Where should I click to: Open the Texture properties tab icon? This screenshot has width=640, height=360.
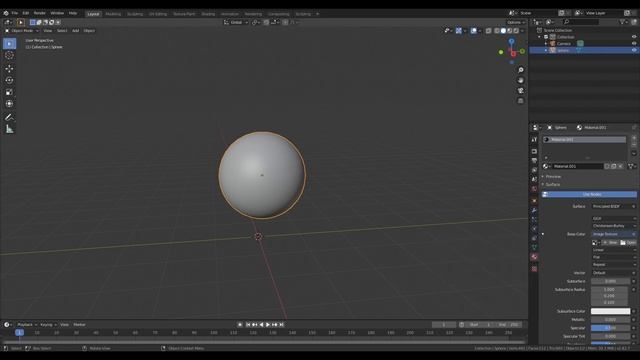coord(534,269)
